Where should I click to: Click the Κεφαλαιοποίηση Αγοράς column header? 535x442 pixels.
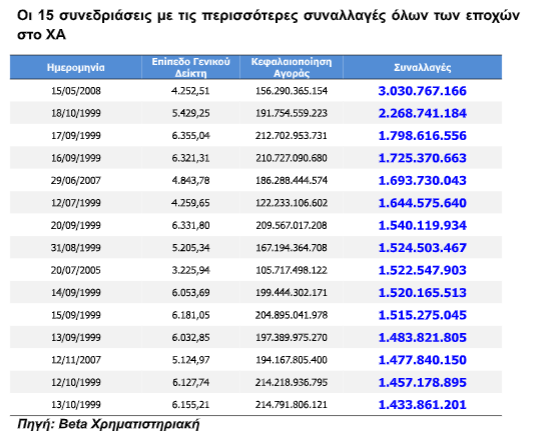[x=291, y=67]
